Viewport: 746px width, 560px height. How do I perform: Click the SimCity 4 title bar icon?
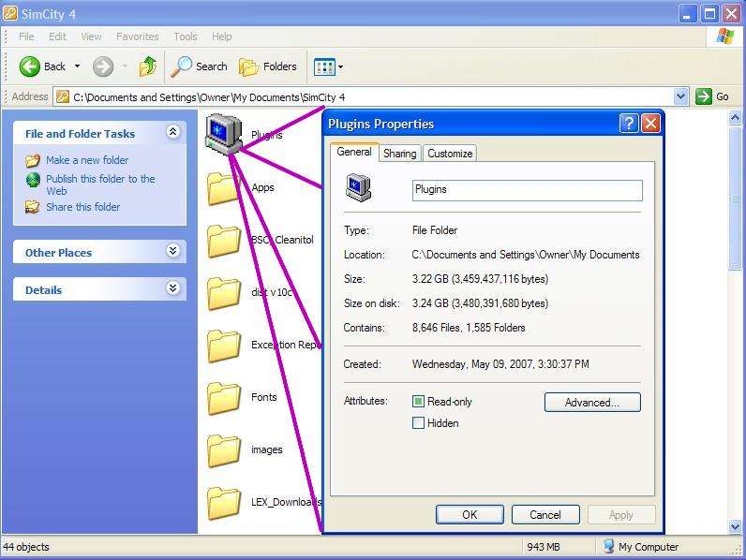pyautogui.click(x=10, y=13)
